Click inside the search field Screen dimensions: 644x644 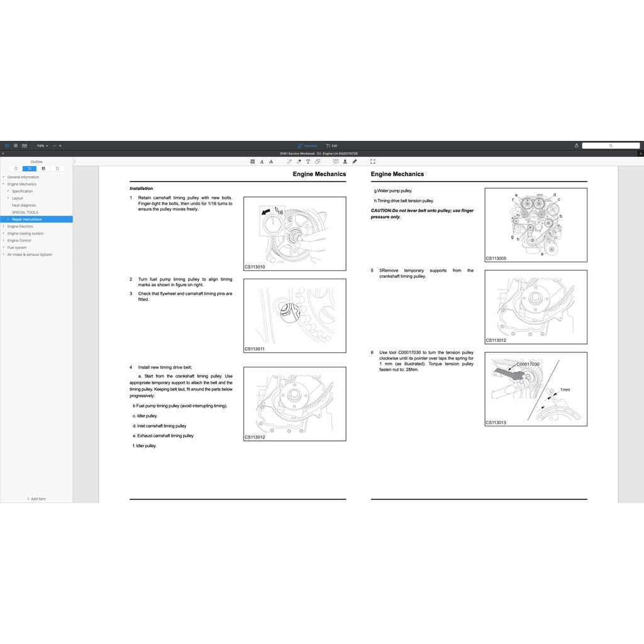click(x=611, y=145)
